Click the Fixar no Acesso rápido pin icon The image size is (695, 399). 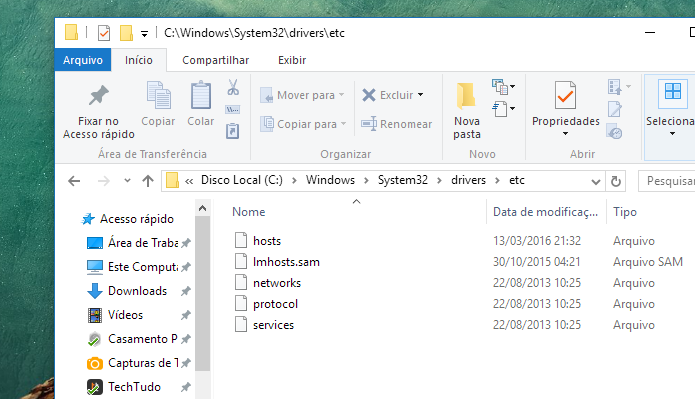(98, 95)
